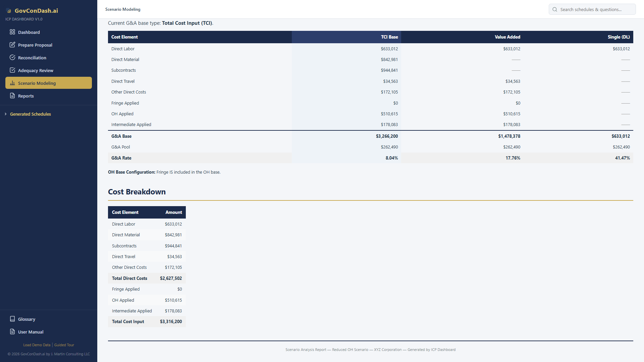Click the Scenario Modeling bar chart icon

[x=12, y=83]
